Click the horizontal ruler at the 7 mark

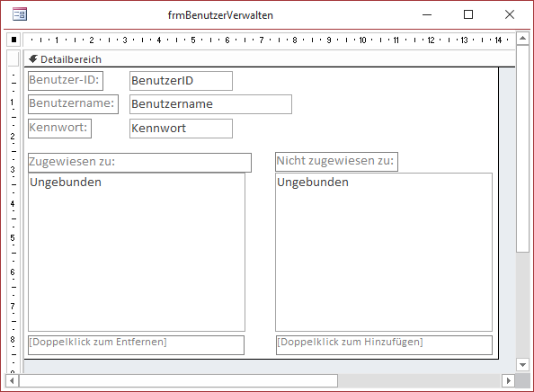pos(262,40)
